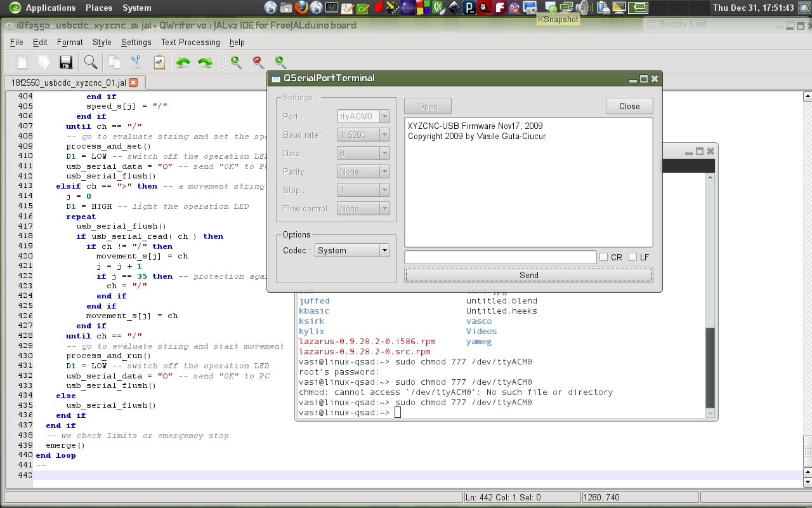
Task: Click the green Redo arrow
Action: (x=205, y=62)
